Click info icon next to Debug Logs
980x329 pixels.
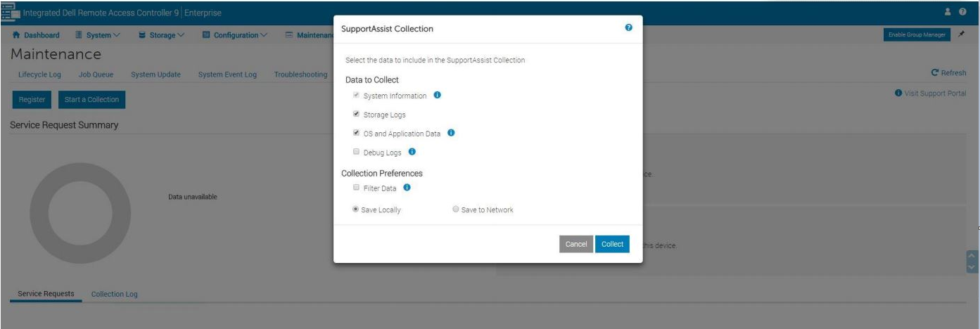[412, 151]
